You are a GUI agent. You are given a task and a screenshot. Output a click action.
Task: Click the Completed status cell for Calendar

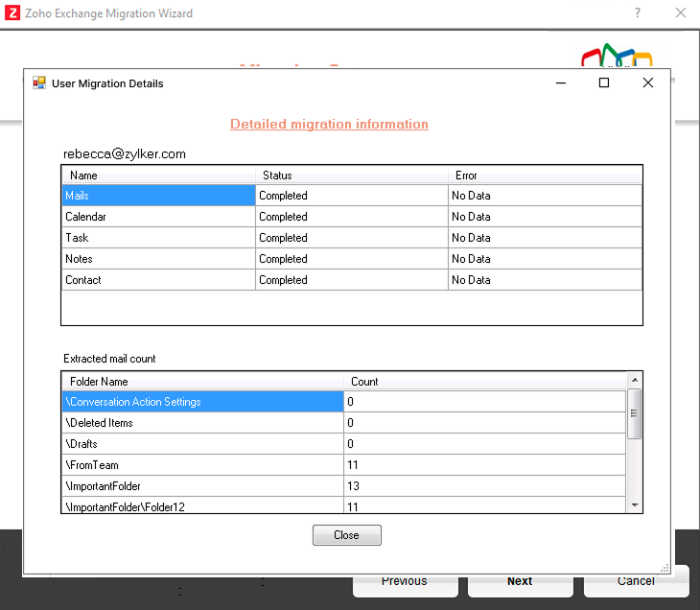[x=351, y=217]
